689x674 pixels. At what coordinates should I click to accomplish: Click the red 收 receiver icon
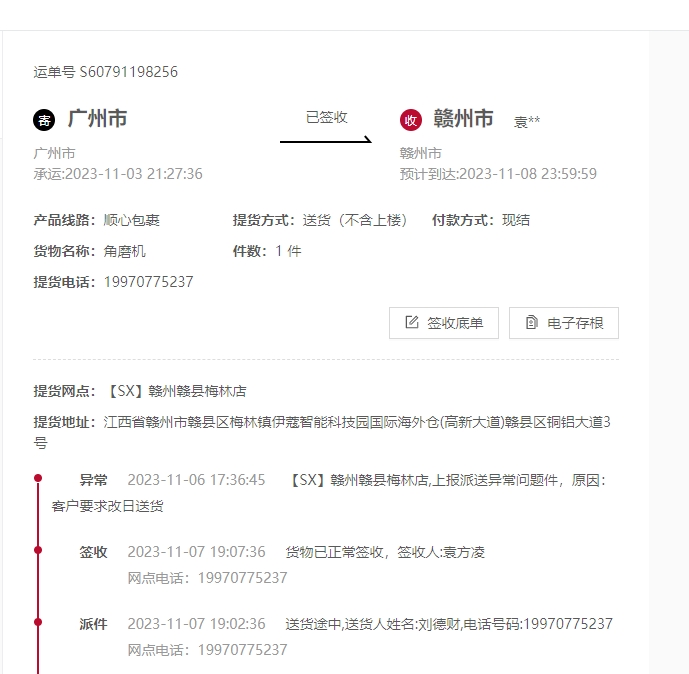411,120
